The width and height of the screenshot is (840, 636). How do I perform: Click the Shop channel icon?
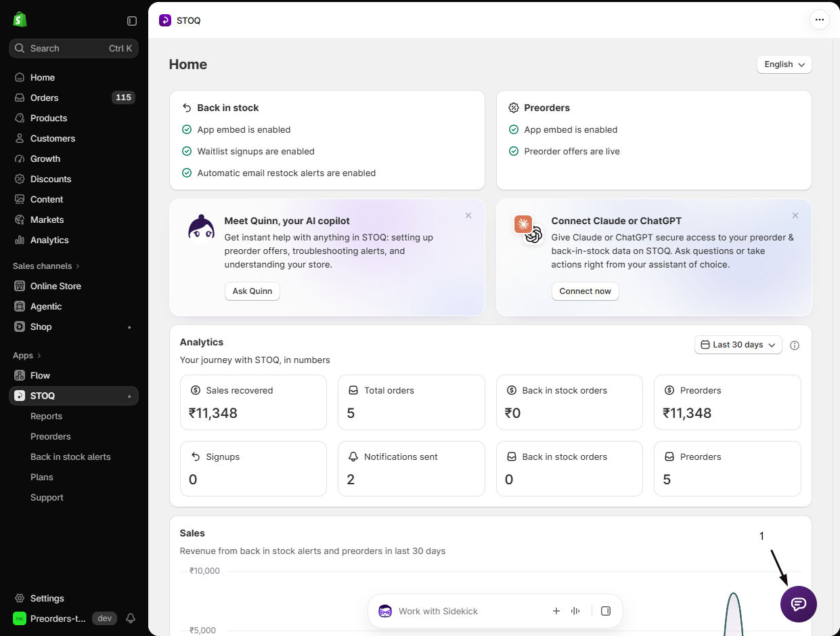(x=20, y=326)
